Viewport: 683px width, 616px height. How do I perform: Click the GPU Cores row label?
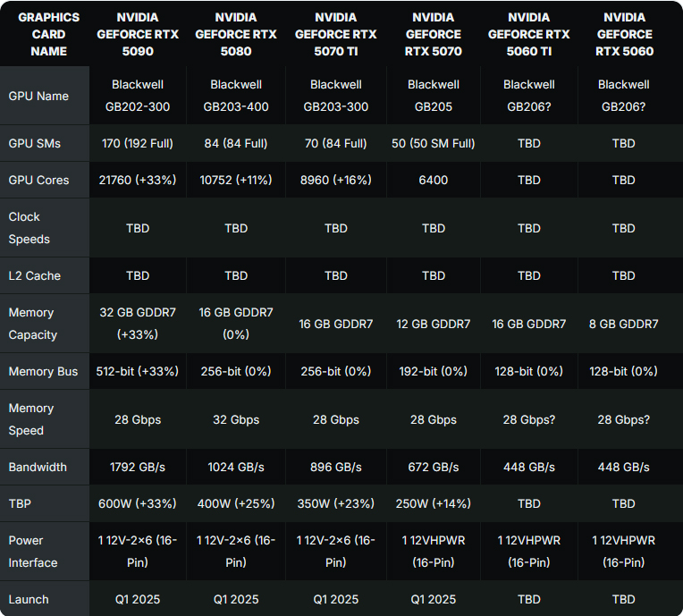coord(38,180)
